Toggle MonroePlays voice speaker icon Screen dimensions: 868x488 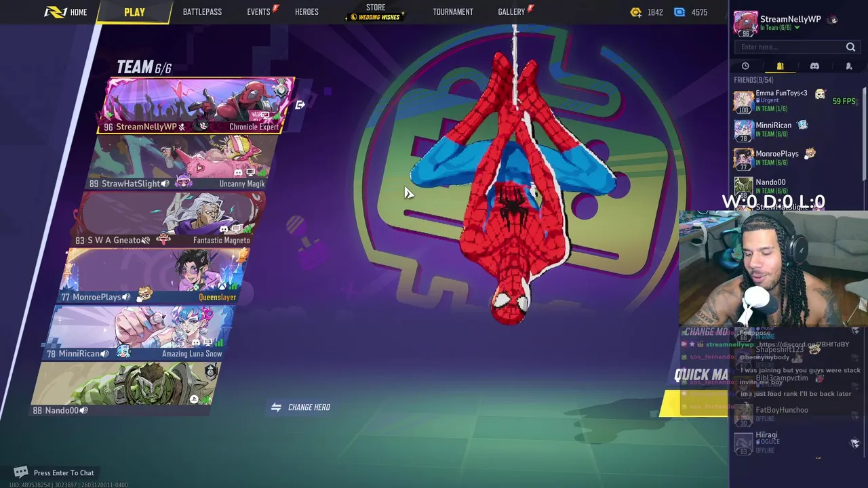point(126,297)
